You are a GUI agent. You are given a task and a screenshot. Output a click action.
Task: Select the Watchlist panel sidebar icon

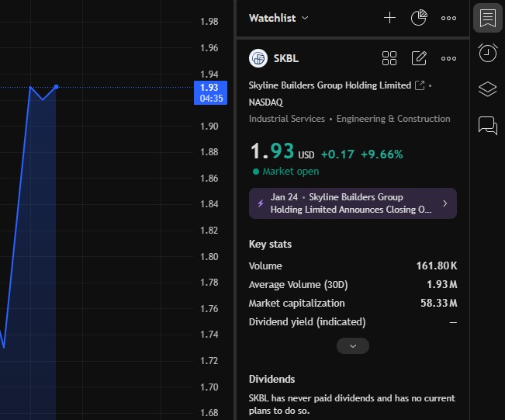(x=488, y=18)
